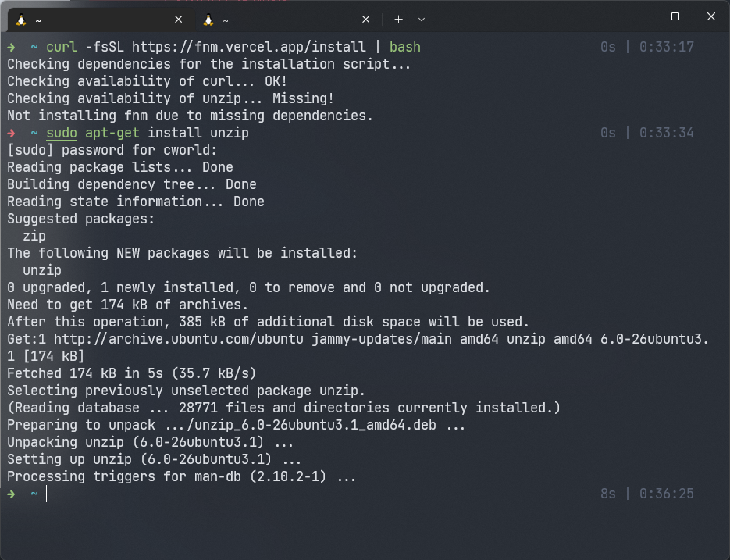Click the minimize icon in the title bar
Viewport: 730px width, 560px height.
coord(639,16)
